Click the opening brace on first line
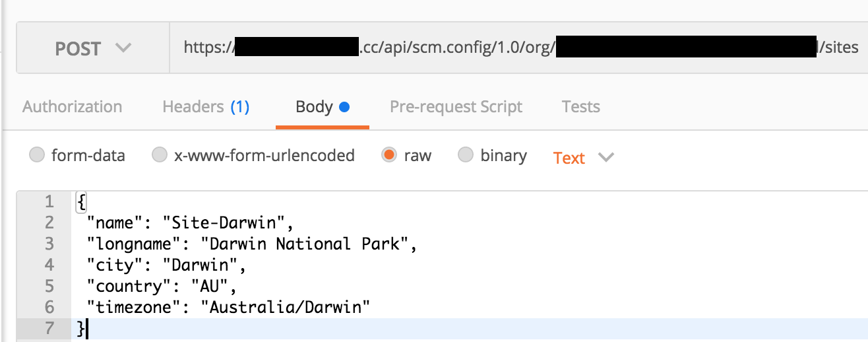This screenshot has width=868, height=342. pos(82,201)
